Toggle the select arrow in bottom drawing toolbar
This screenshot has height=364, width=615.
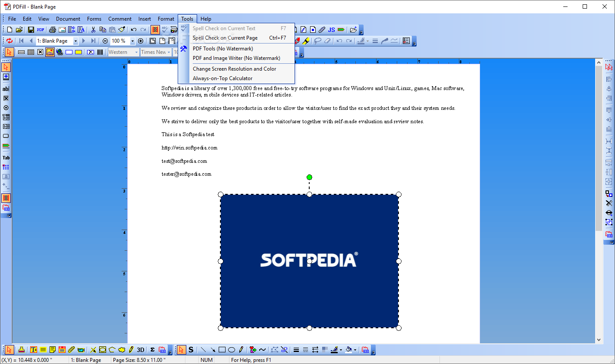(x=182, y=350)
